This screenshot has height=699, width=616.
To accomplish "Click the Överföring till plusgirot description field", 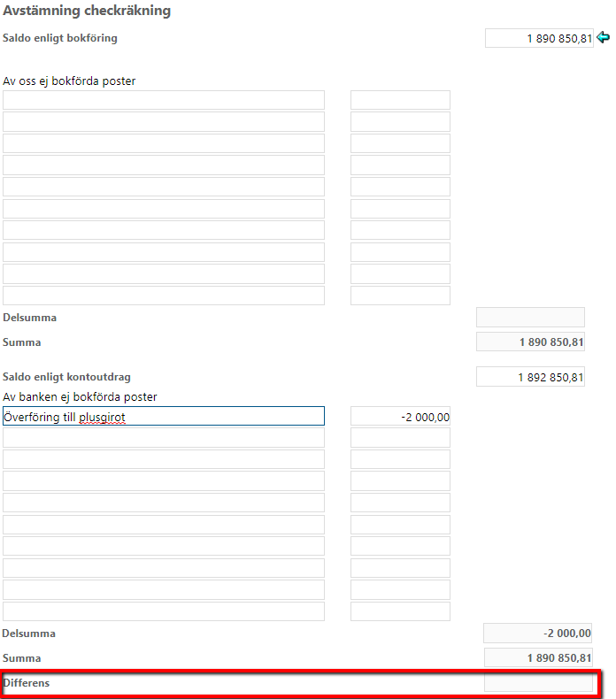I will [x=163, y=417].
